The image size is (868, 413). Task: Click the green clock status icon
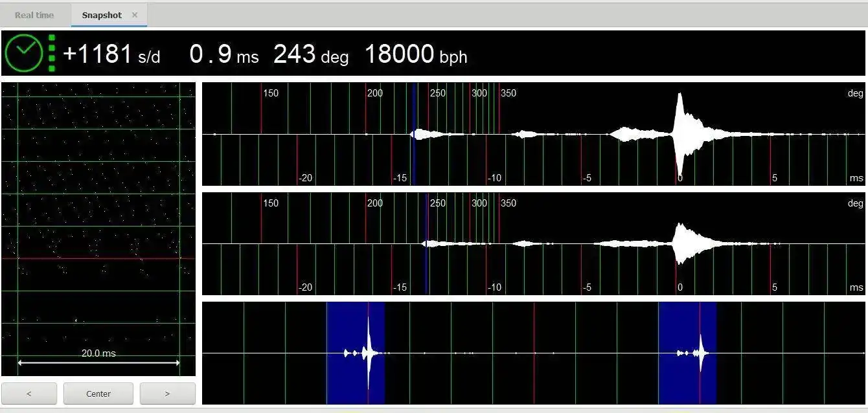24,53
